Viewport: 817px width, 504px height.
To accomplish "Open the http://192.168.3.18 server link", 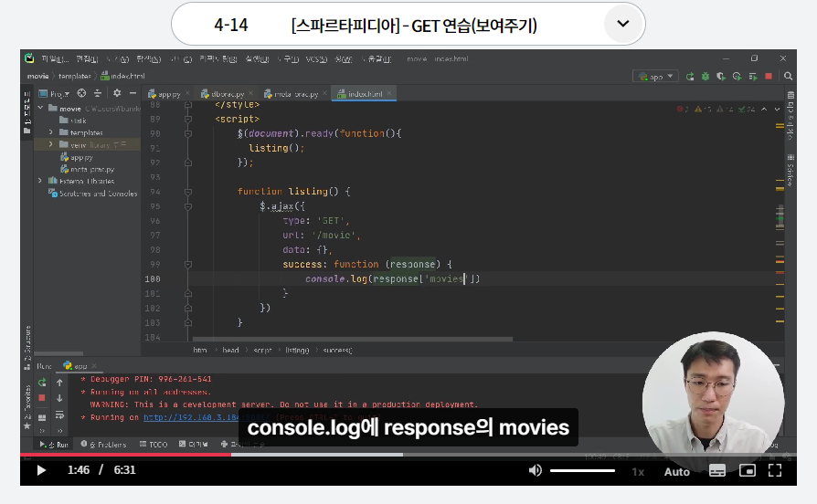I will 207,417.
